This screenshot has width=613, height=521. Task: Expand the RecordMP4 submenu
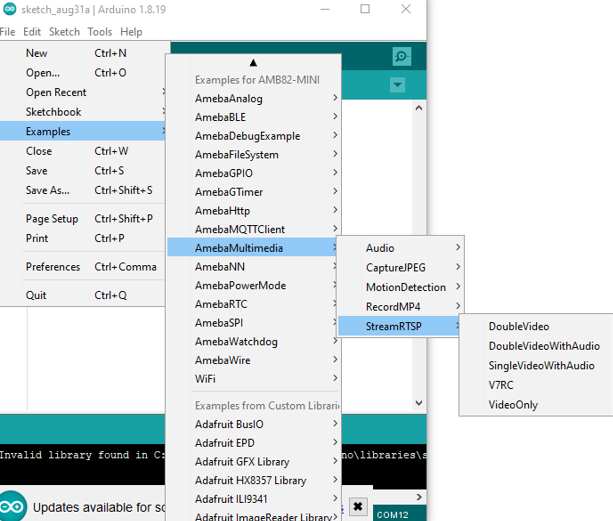392,306
